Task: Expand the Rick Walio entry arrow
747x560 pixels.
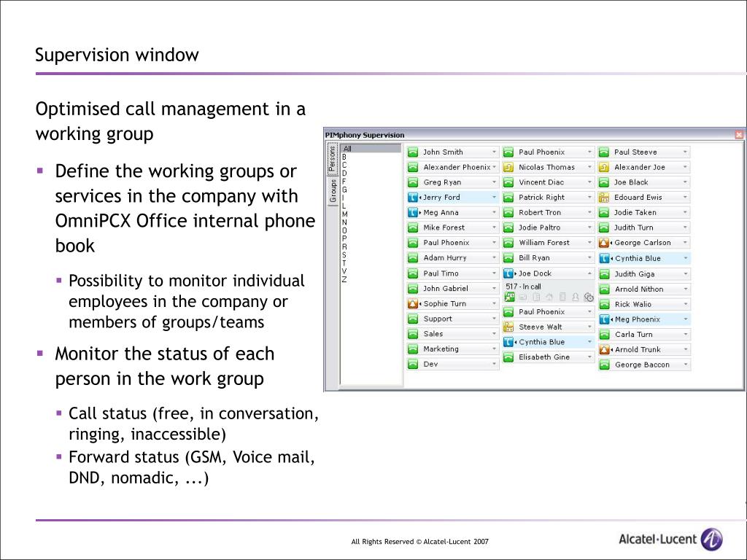Action: [686, 304]
